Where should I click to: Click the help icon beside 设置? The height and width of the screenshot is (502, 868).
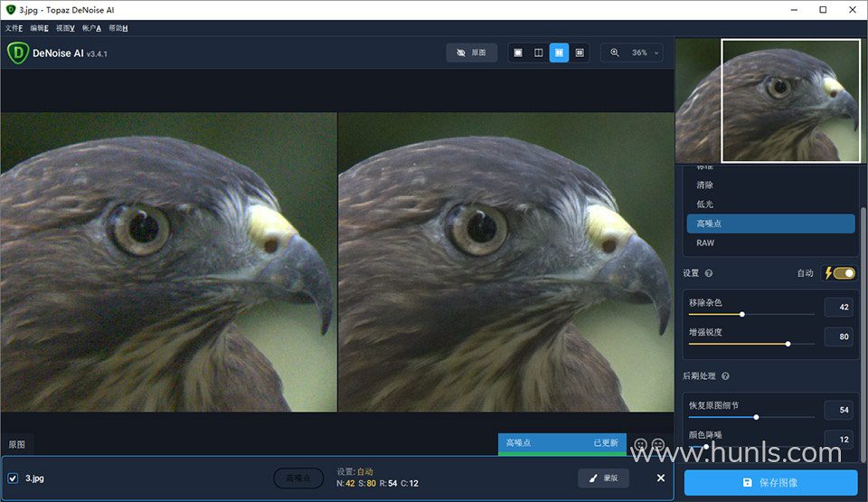pyautogui.click(x=709, y=273)
